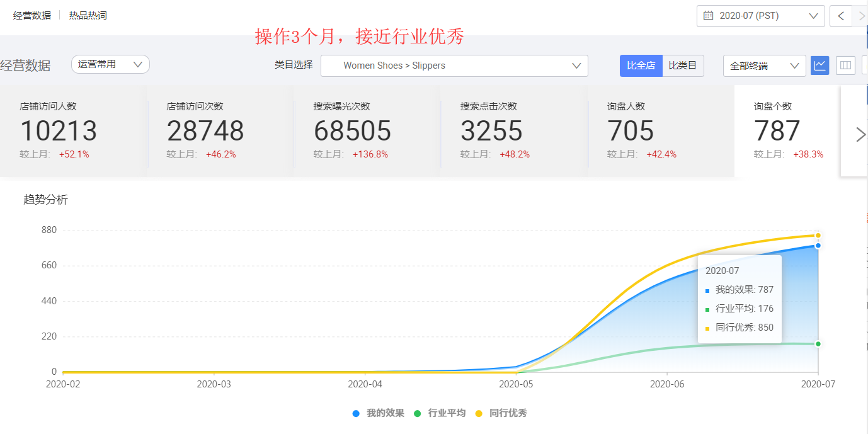Open the 2020-07 (PST) date selector
This screenshot has width=868, height=434.
click(759, 16)
